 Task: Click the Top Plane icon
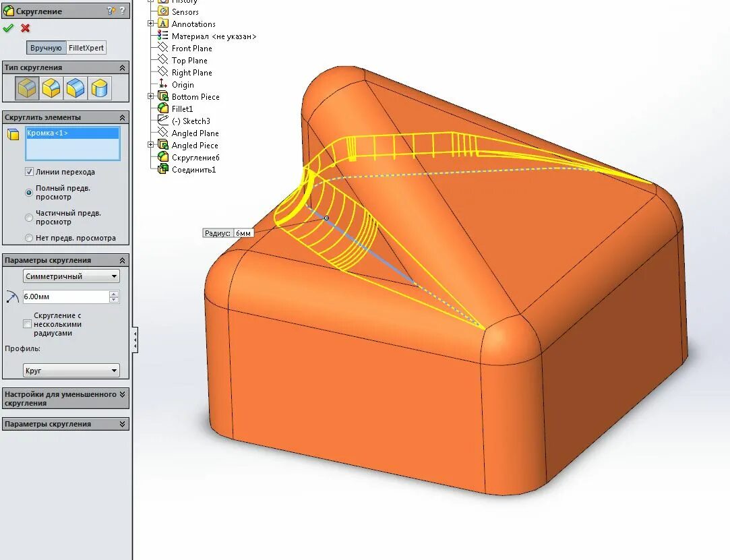pyautogui.click(x=162, y=59)
